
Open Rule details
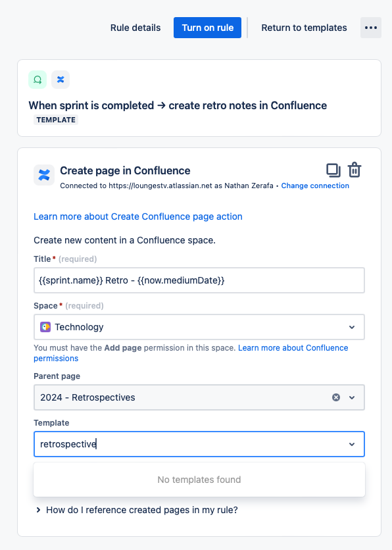click(135, 28)
